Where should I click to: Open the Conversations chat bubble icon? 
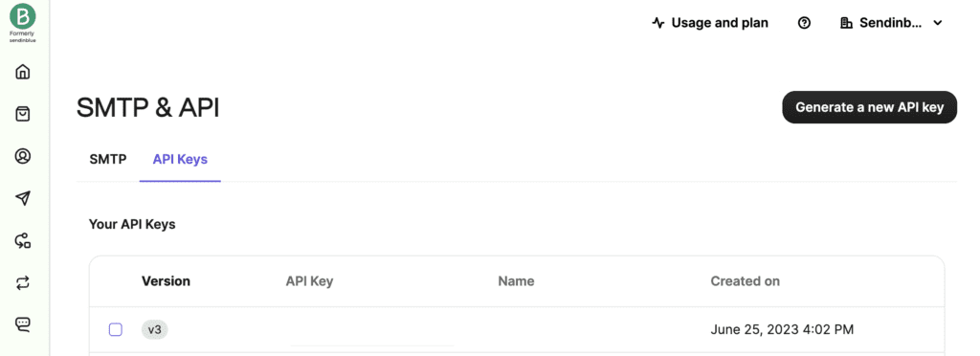(23, 324)
